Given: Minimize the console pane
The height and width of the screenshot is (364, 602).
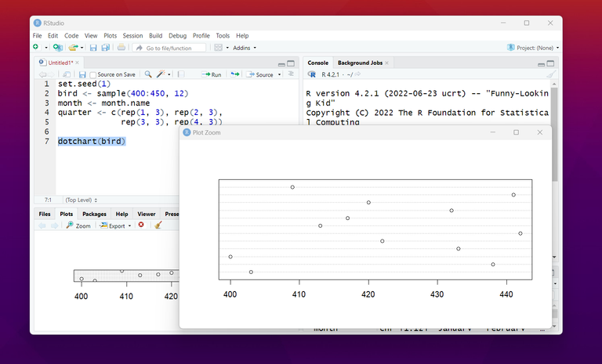Looking at the screenshot, I should click(x=542, y=64).
